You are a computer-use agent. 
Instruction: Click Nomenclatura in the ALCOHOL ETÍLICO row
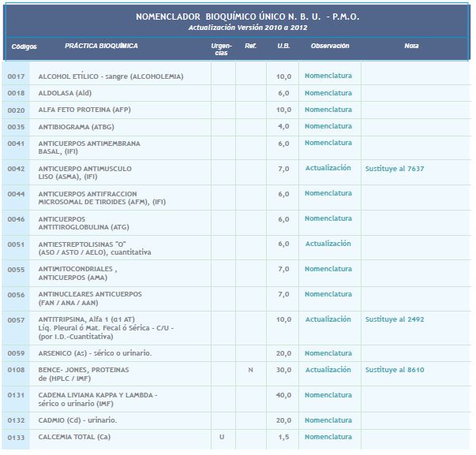[328, 76]
